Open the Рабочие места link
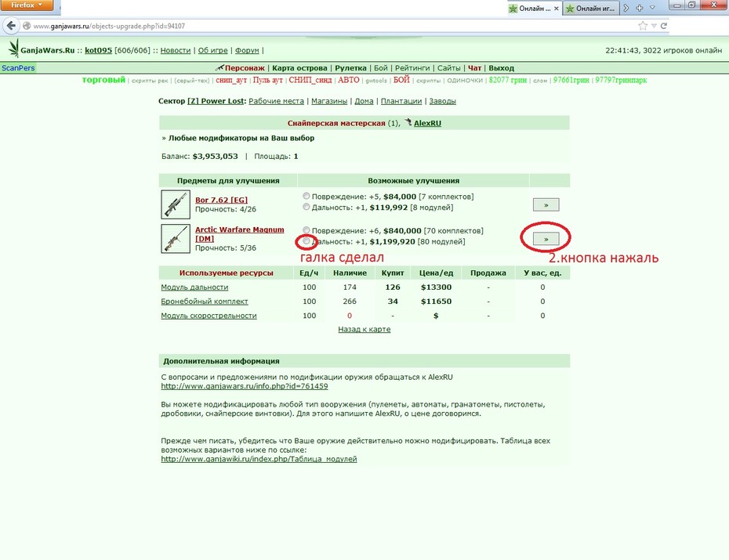The image size is (729, 560). (276, 101)
